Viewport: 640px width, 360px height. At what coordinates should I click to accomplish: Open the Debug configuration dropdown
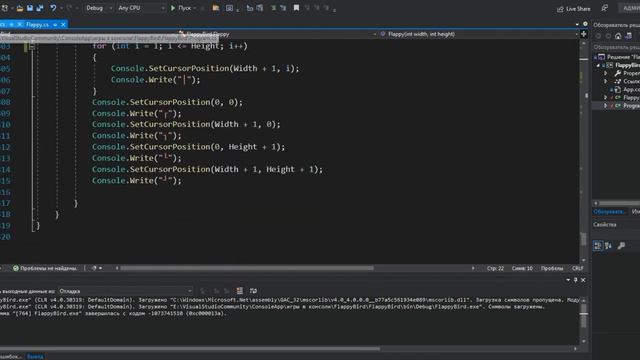[x=98, y=8]
